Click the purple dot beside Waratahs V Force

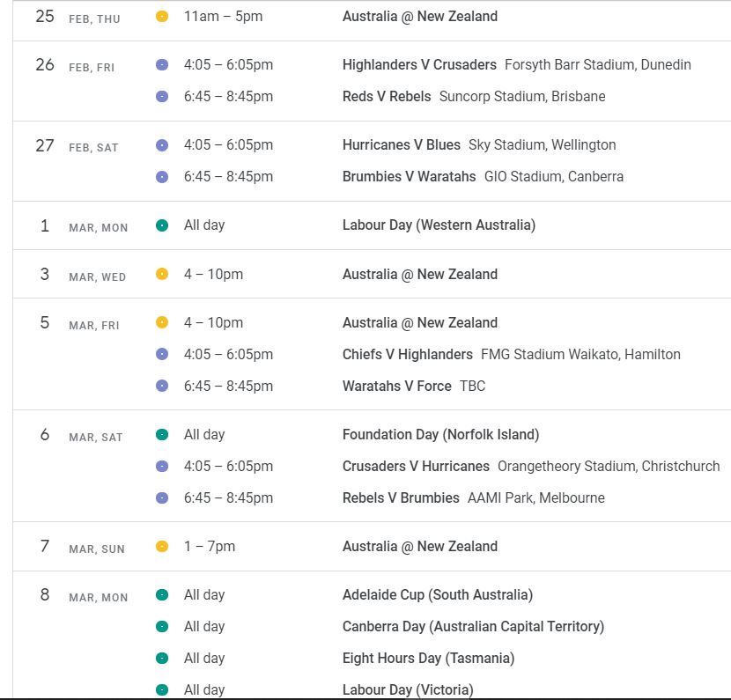tap(162, 386)
